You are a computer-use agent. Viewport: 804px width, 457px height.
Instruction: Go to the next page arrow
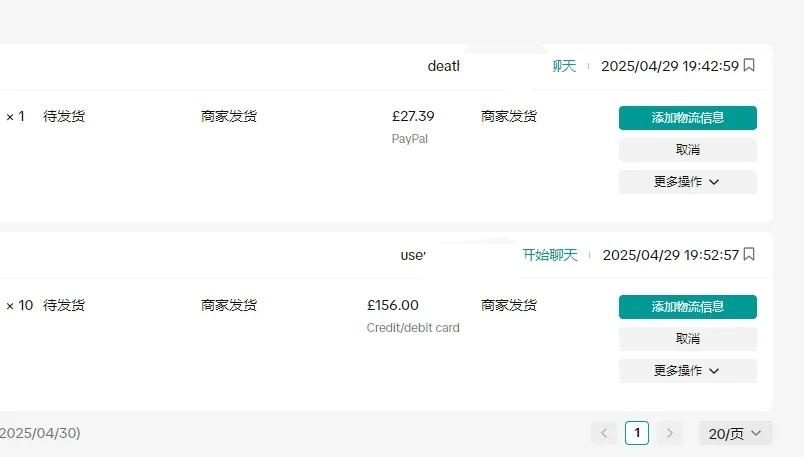pos(669,433)
